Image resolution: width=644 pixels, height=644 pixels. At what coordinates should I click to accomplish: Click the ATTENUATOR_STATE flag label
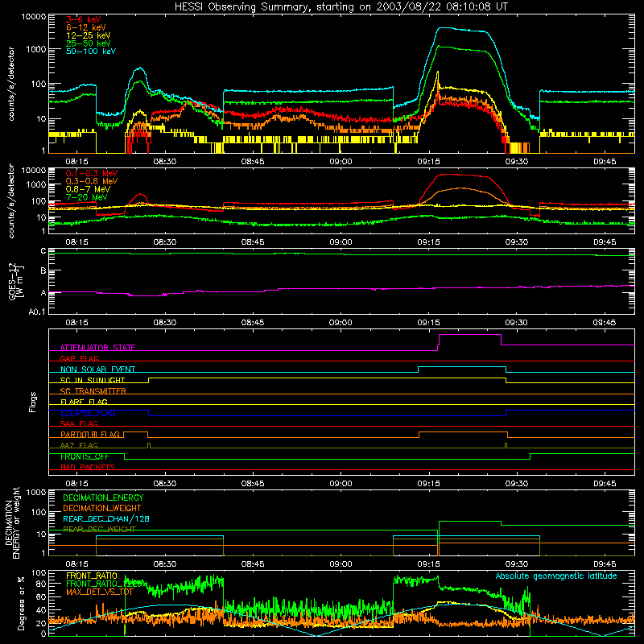pos(97,348)
